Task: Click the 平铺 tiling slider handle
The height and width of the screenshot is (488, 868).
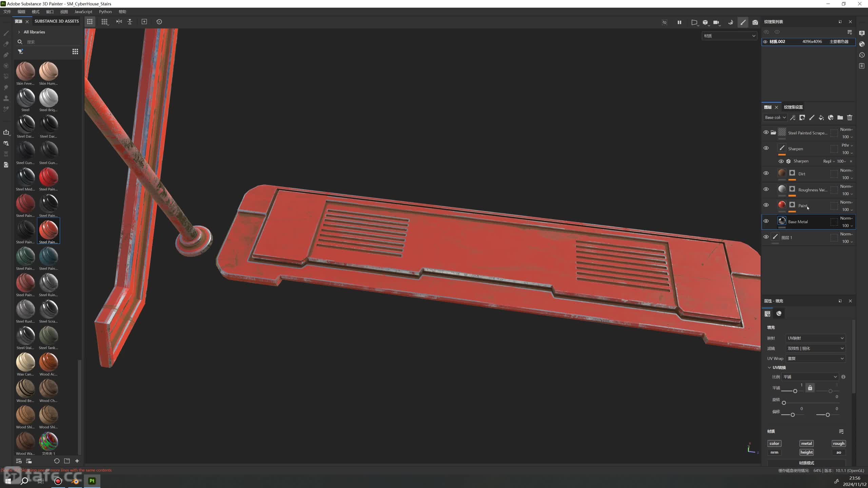Action: [795, 391]
